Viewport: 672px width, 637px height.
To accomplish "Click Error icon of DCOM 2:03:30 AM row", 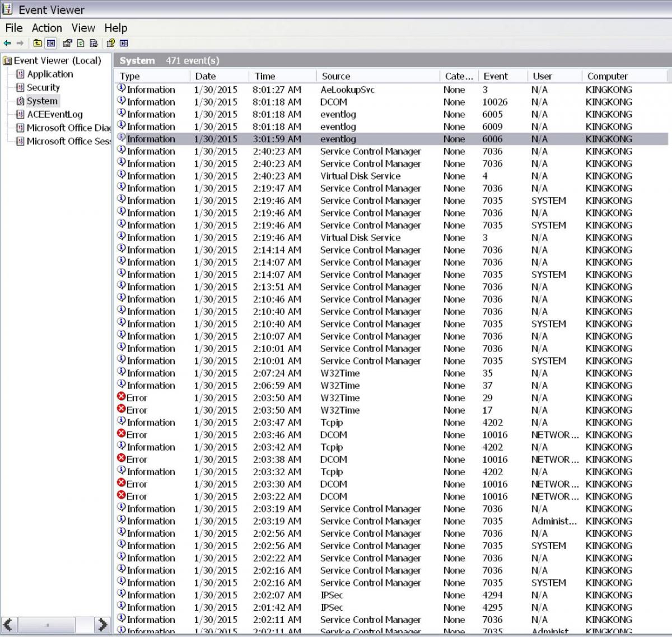I will pyautogui.click(x=121, y=483).
